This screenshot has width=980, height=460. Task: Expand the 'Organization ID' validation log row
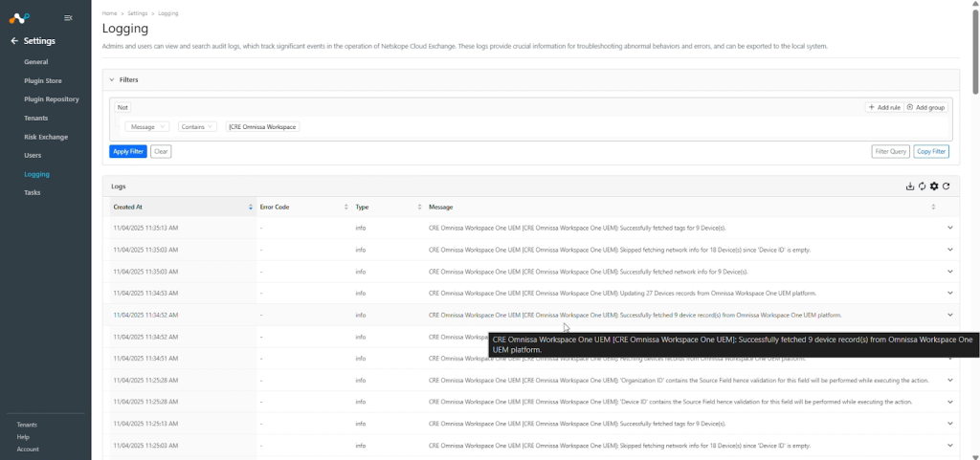point(950,380)
